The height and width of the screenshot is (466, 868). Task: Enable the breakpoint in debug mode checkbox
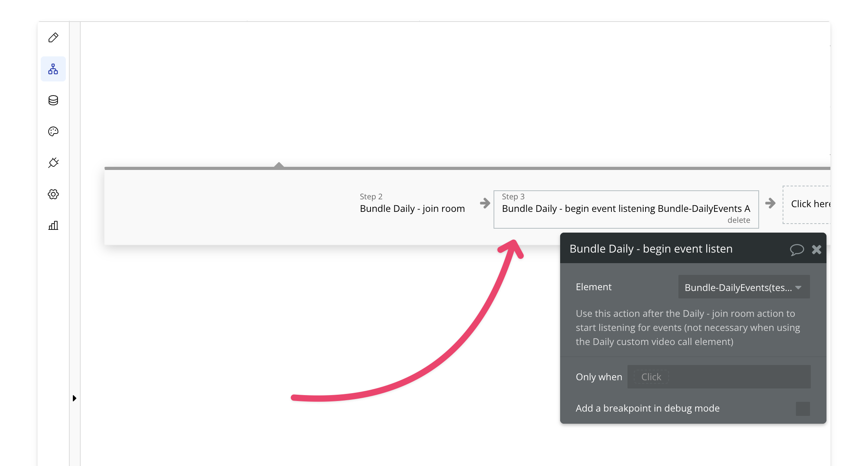click(803, 408)
